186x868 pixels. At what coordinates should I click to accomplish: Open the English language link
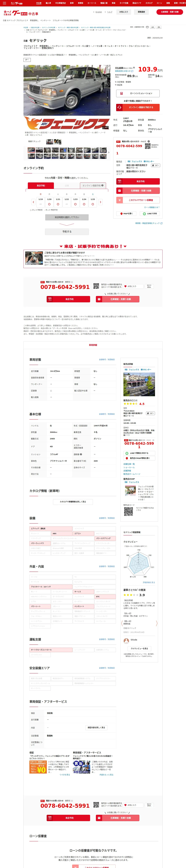click(99, 12)
